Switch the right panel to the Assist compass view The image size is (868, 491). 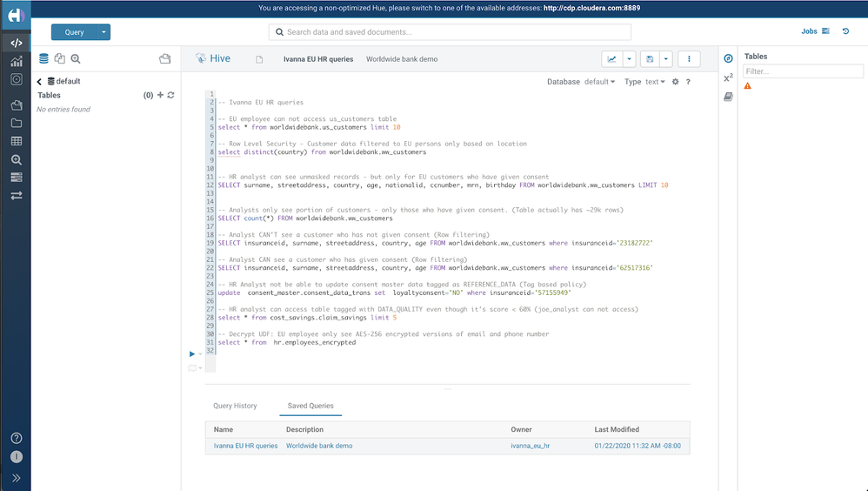[x=728, y=58]
